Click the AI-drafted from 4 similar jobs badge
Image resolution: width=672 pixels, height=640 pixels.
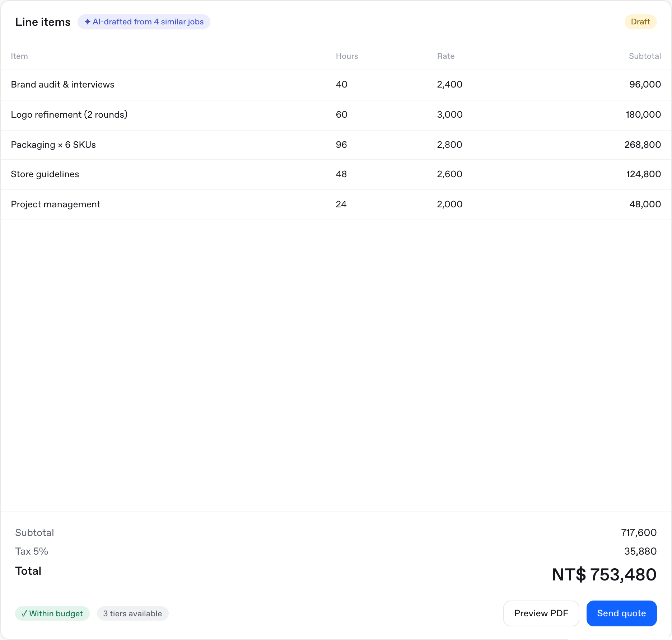144,22
